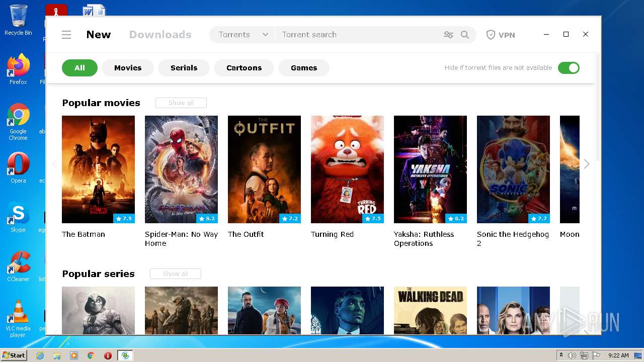Image resolution: width=644 pixels, height=362 pixels.
Task: Open The Outfit title link
Action: click(x=246, y=234)
